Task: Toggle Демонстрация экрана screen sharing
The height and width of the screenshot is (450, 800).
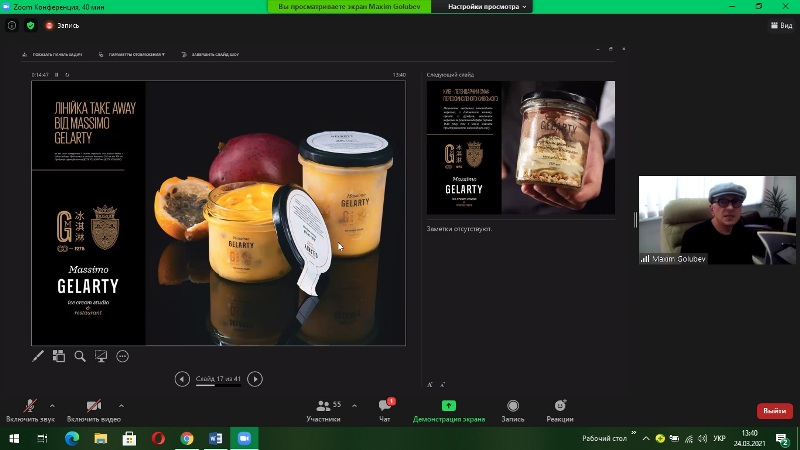Action: pyautogui.click(x=449, y=410)
